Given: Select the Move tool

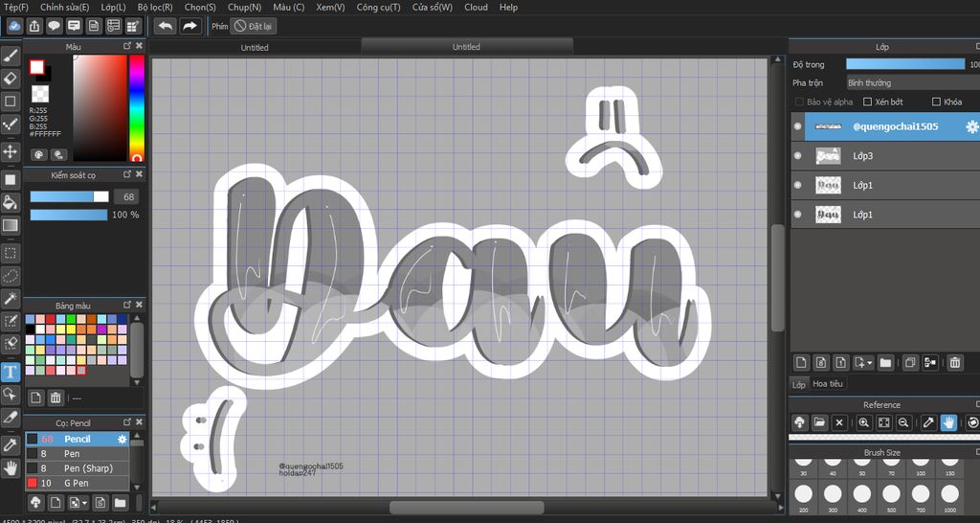Looking at the screenshot, I should pos(11,151).
